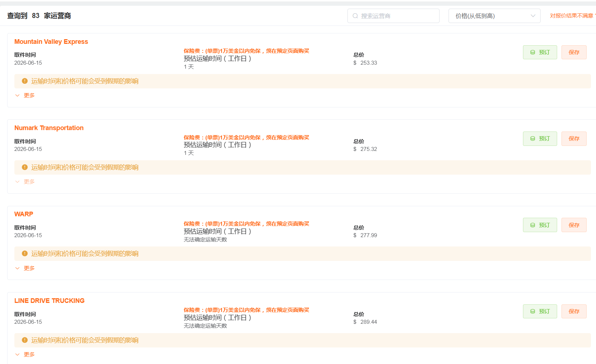Save the WARP quote
Screen dimensions: 596x364
coord(574,225)
